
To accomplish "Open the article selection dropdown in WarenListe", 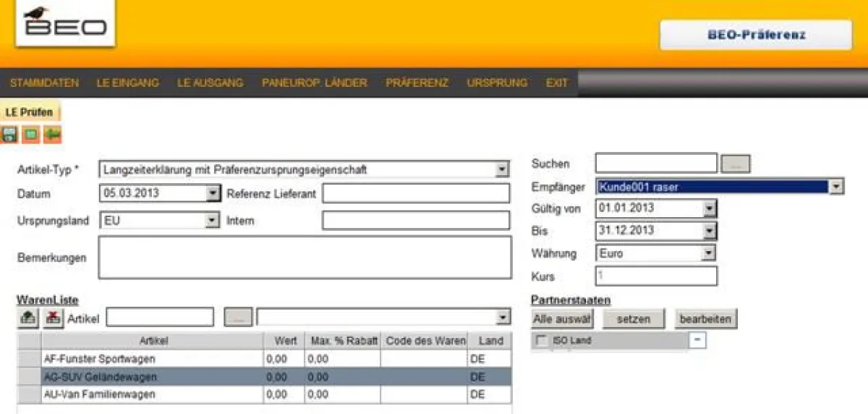I will (x=503, y=317).
